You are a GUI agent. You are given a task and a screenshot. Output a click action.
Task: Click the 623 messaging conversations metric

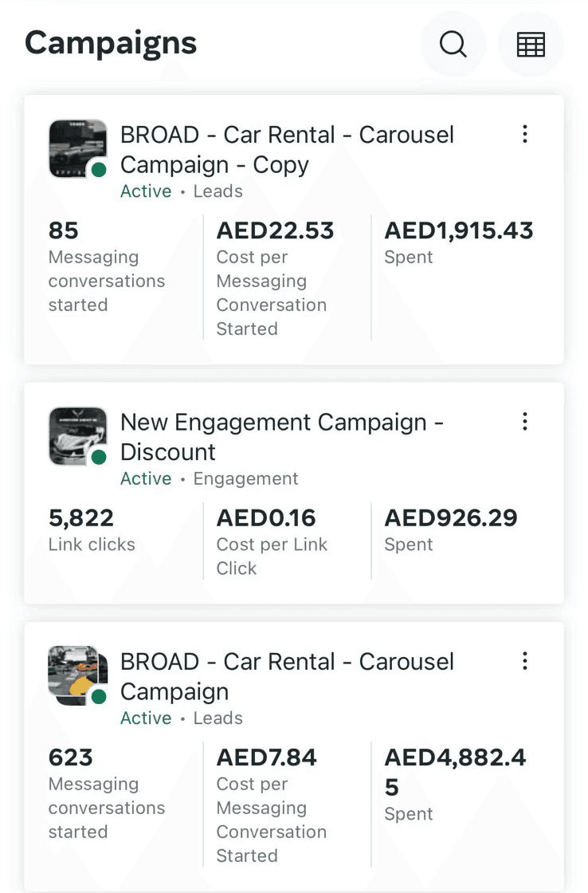tap(71, 757)
